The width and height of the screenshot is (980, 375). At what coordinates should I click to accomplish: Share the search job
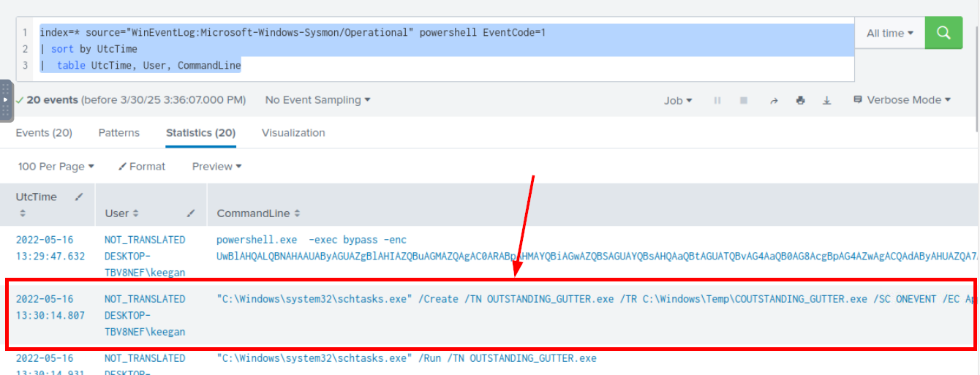(x=774, y=100)
